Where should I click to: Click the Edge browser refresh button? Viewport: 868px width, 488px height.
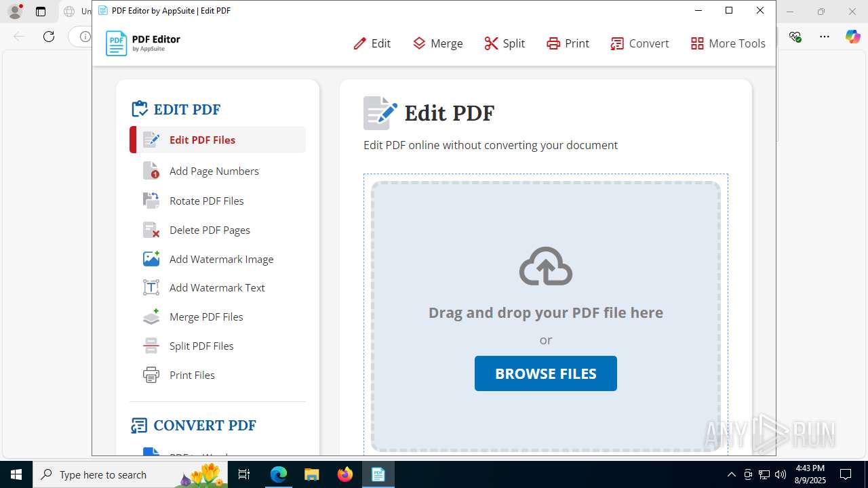(49, 37)
